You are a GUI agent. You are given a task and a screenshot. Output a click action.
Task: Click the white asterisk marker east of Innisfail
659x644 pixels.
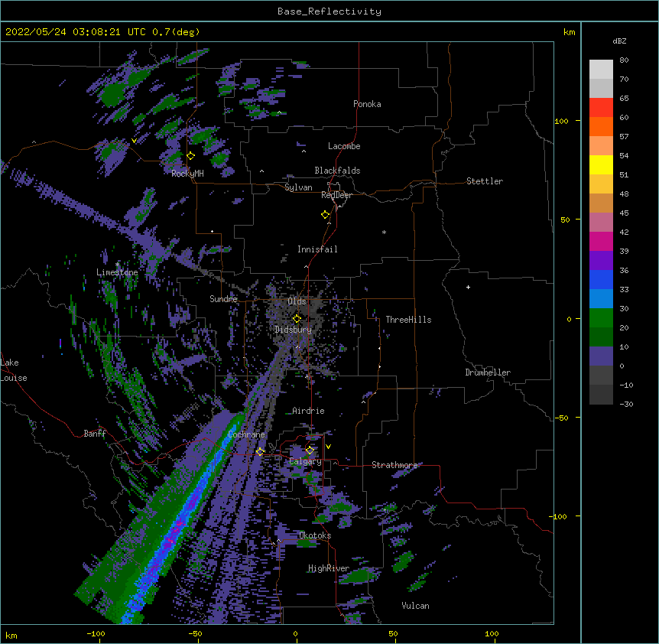pos(384,233)
